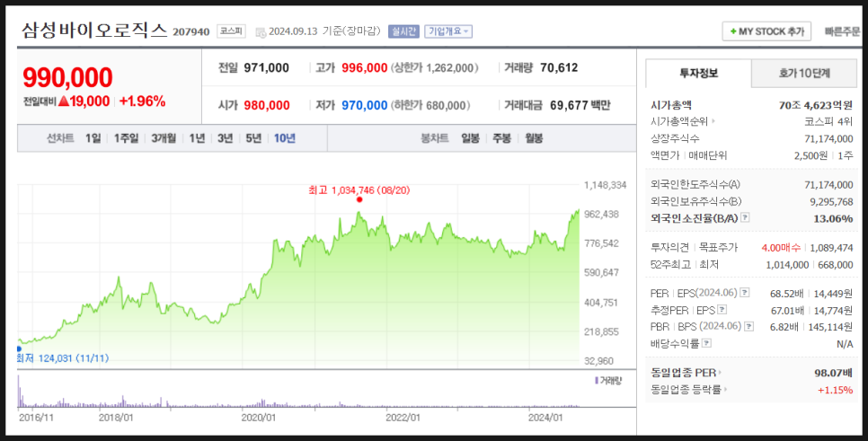868x441 pixels.
Task: Click the 962,438 y-axis label
Action: pos(601,214)
